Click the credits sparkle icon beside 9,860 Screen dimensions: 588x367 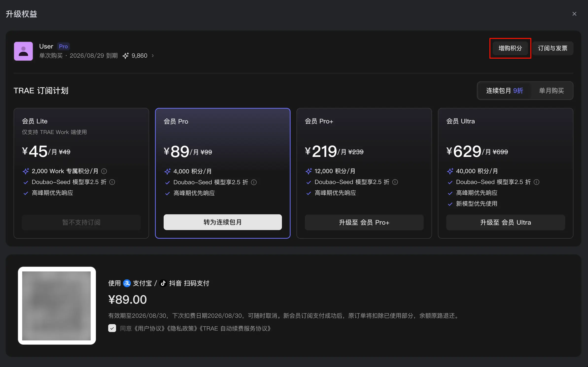coord(126,56)
